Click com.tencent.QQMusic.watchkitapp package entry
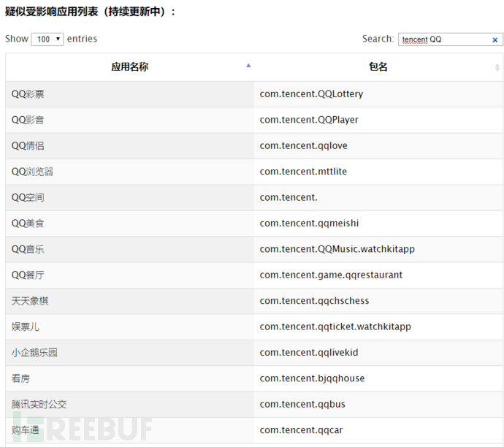Screen dimensions: 504x447 point(337,249)
